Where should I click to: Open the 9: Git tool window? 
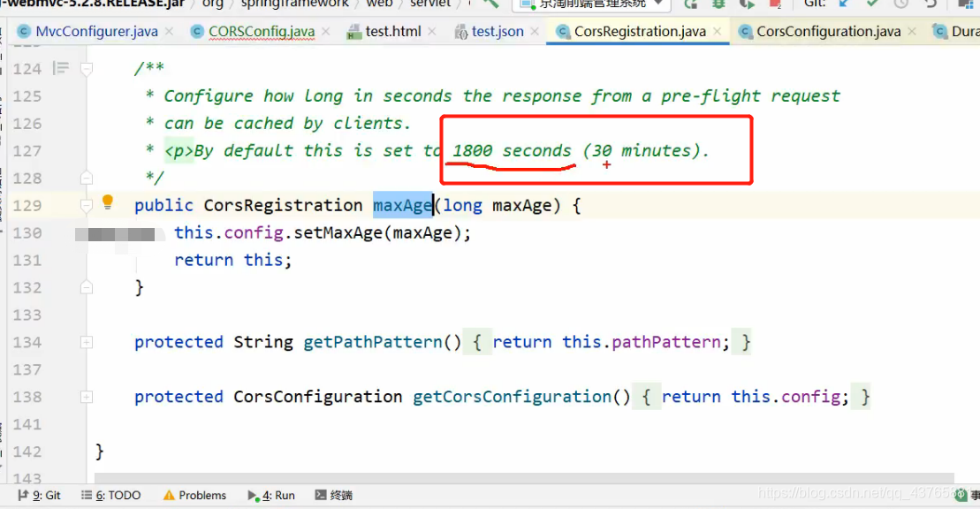(x=40, y=495)
